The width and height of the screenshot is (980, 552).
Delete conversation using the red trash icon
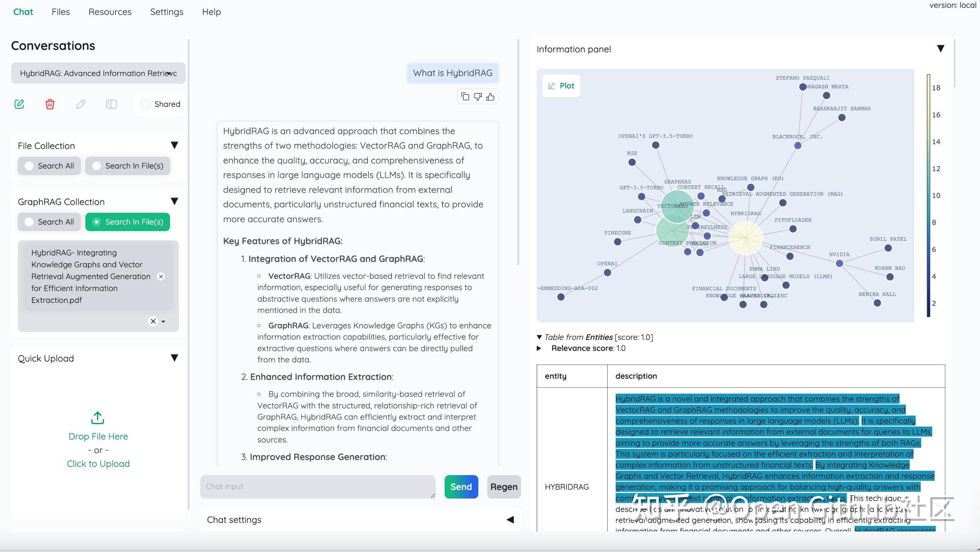[50, 104]
